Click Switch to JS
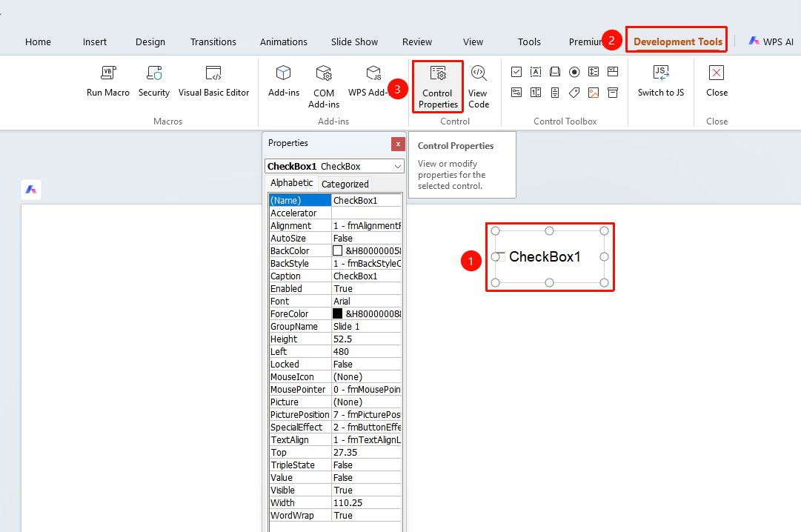 pyautogui.click(x=660, y=82)
